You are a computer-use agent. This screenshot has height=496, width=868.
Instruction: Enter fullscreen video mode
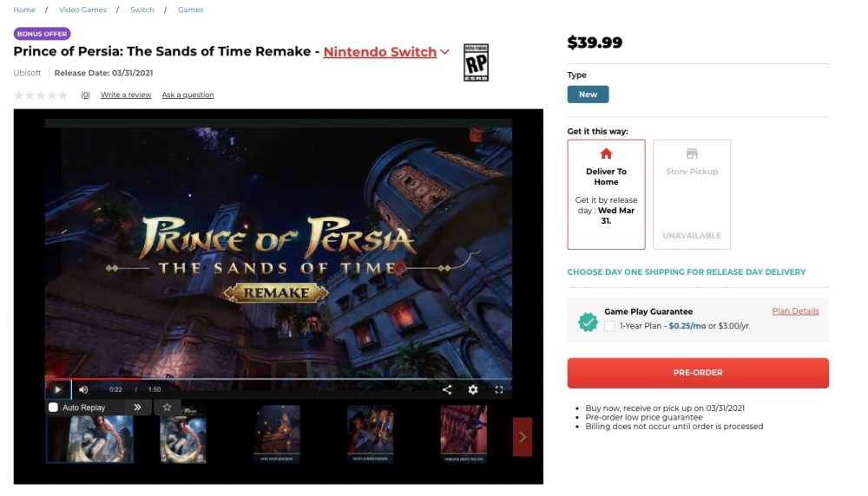(x=499, y=389)
